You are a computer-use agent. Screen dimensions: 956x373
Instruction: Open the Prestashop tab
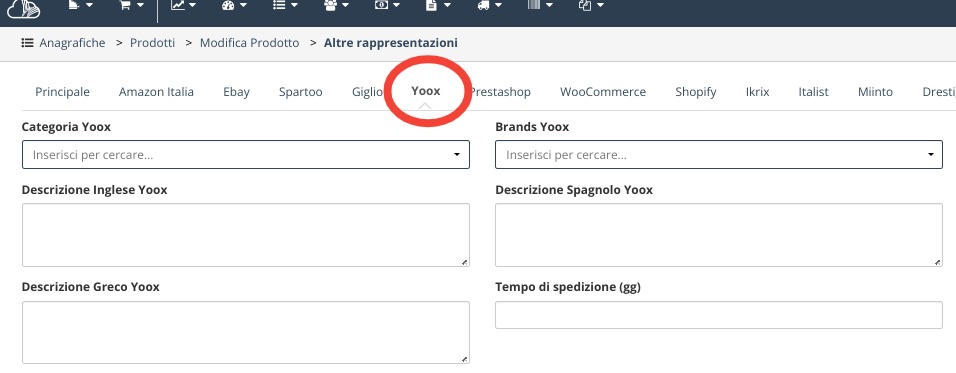(501, 92)
